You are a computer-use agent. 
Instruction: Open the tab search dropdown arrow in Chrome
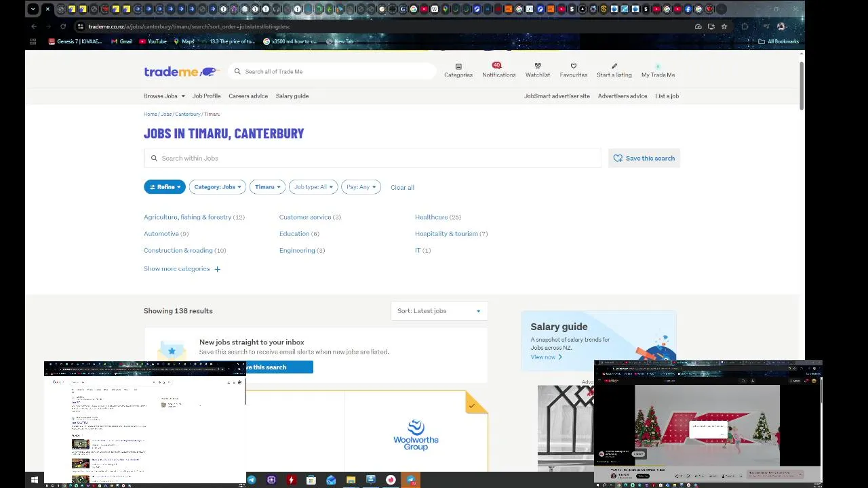(x=33, y=9)
